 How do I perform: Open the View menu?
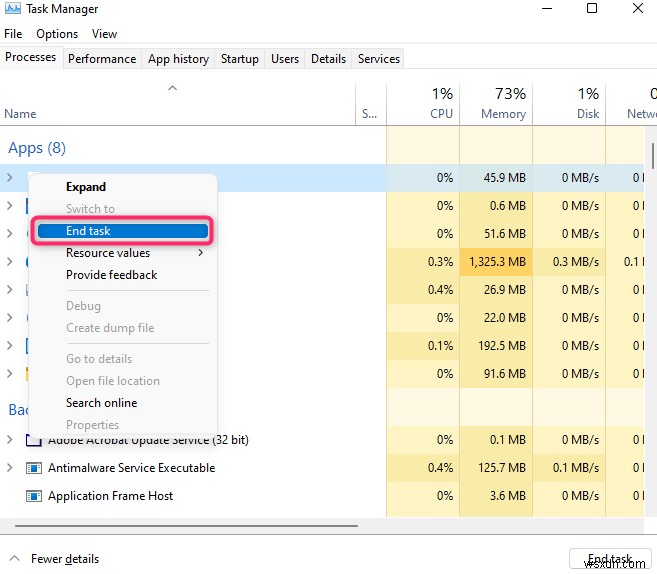104,34
